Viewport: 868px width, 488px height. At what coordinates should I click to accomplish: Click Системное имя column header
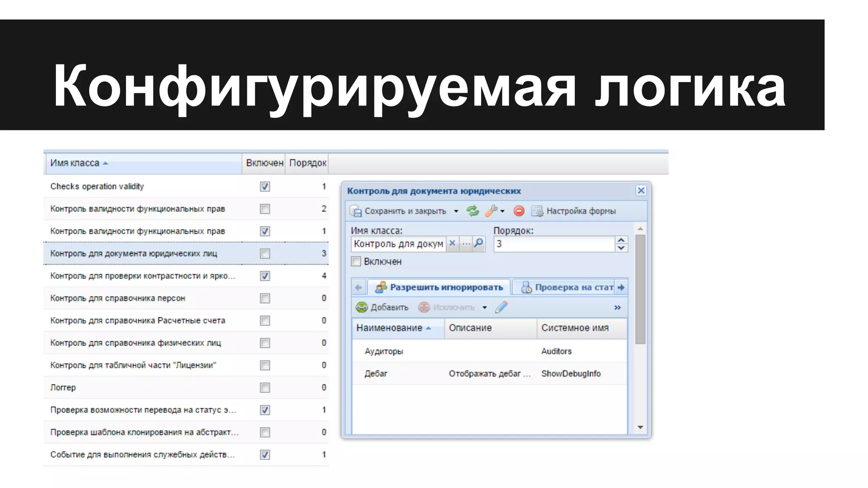click(x=582, y=328)
